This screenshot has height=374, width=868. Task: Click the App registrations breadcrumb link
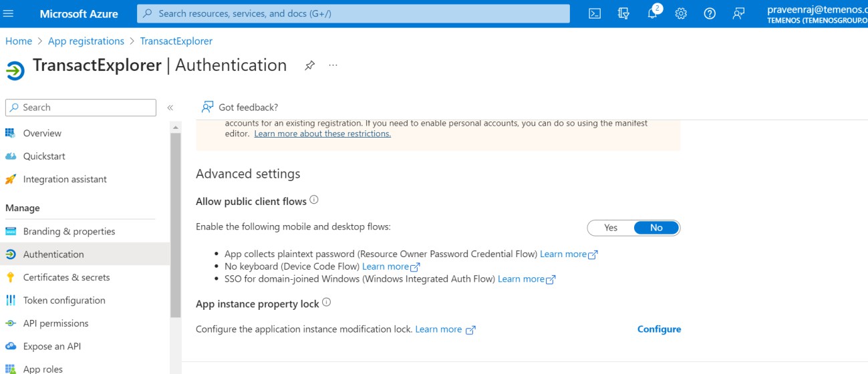pos(86,41)
